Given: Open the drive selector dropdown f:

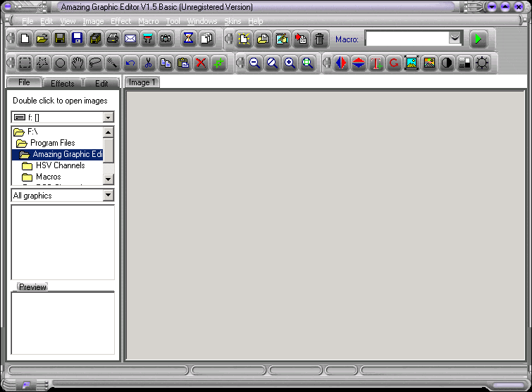Looking at the screenshot, I should [108, 118].
